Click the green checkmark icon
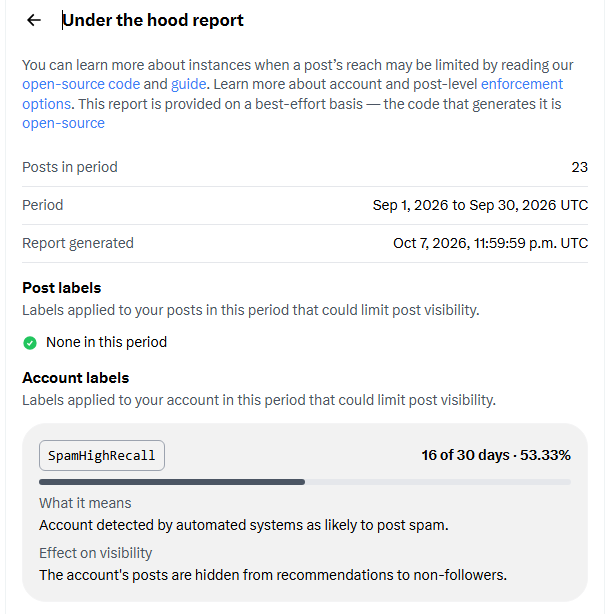The height and width of the screenshot is (614, 615). (x=30, y=343)
